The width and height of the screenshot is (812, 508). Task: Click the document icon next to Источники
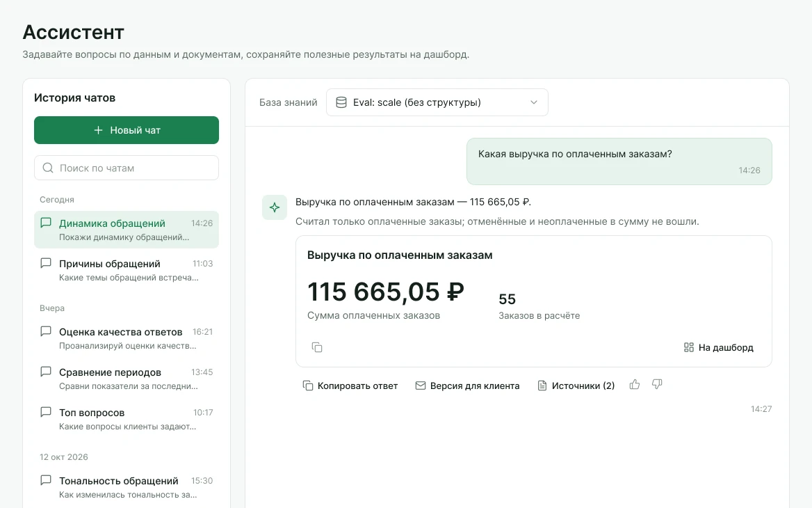point(542,386)
